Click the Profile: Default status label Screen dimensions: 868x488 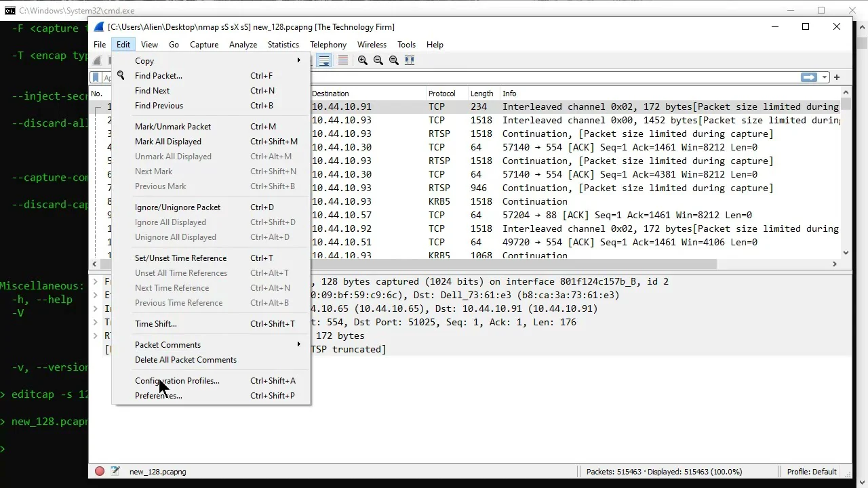click(812, 472)
